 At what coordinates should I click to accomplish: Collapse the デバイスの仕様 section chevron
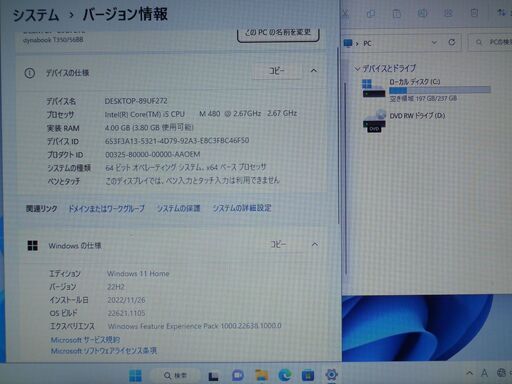click(x=314, y=71)
